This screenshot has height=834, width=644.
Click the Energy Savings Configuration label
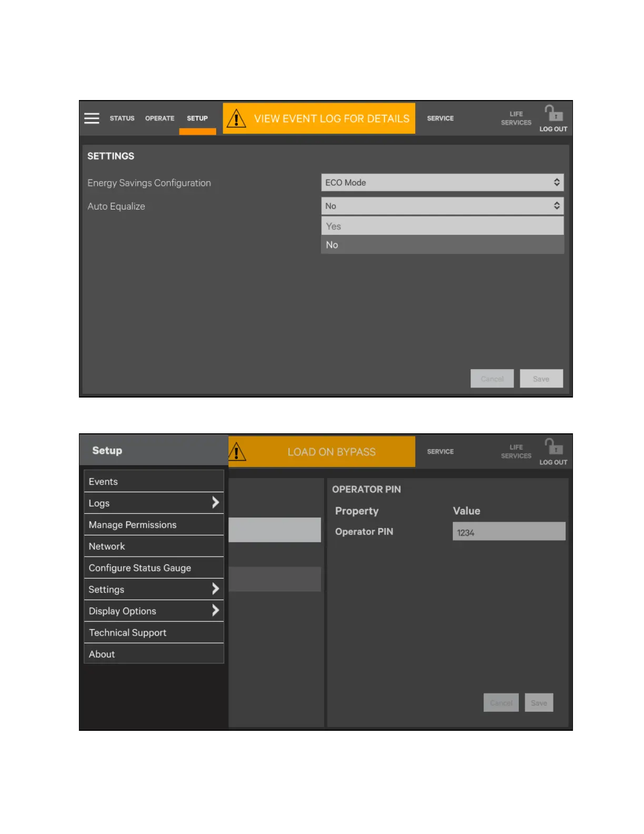click(149, 183)
